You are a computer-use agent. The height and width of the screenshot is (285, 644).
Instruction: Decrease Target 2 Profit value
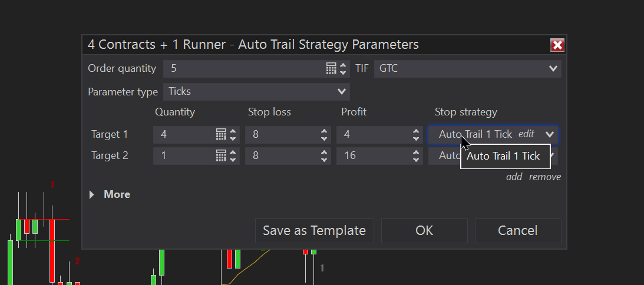(x=416, y=160)
